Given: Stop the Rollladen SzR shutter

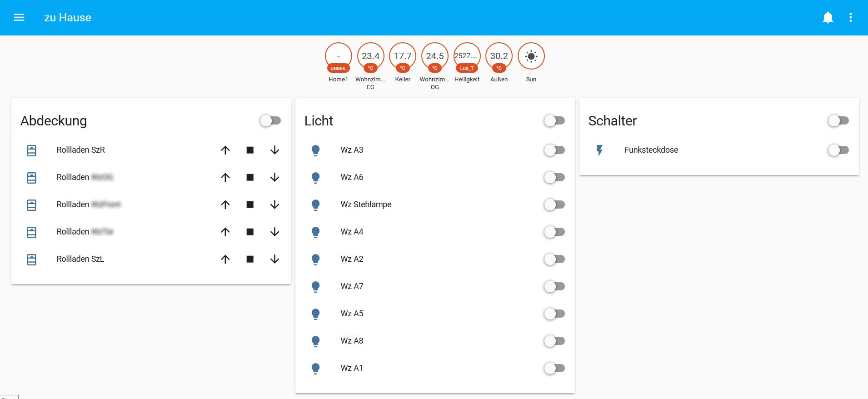Looking at the screenshot, I should pos(250,150).
